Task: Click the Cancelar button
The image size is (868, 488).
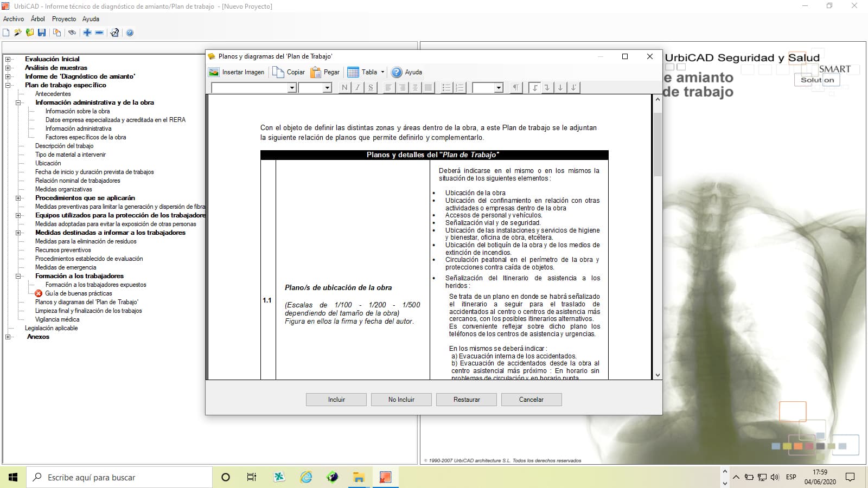Action: (532, 400)
